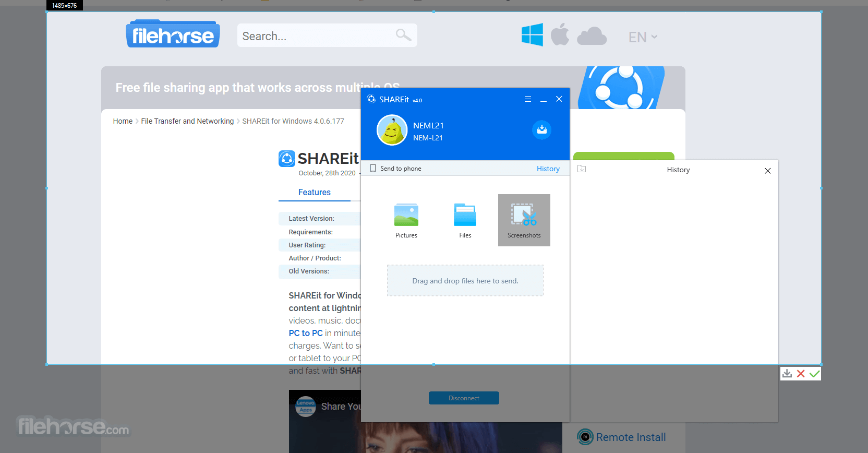This screenshot has height=453, width=868.
Task: Click the green download button
Action: pos(624,156)
